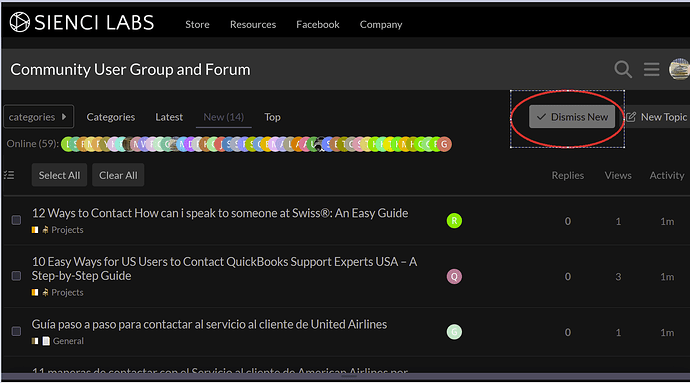
Task: Switch to the Top tab
Action: click(272, 117)
